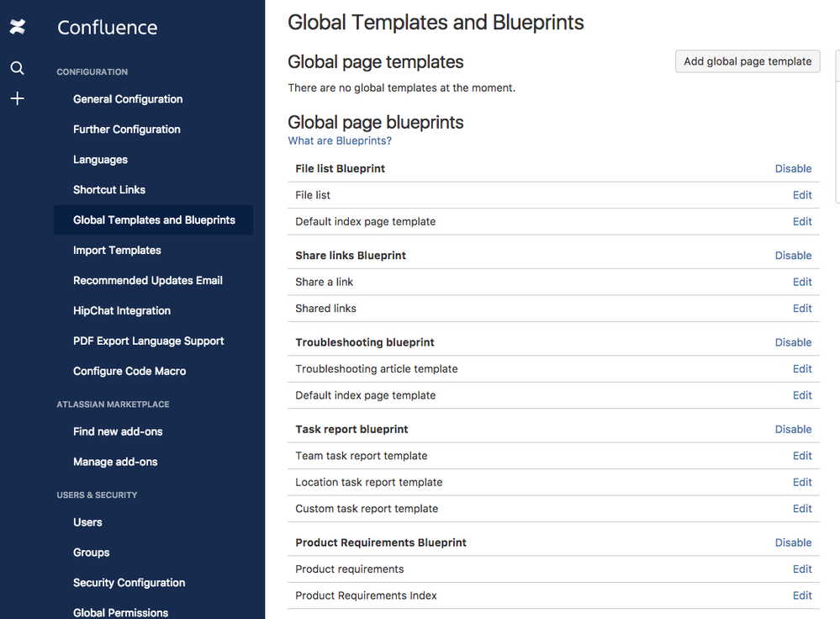Disable the Product Requirements Blueprint
The image size is (840, 619).
793,543
